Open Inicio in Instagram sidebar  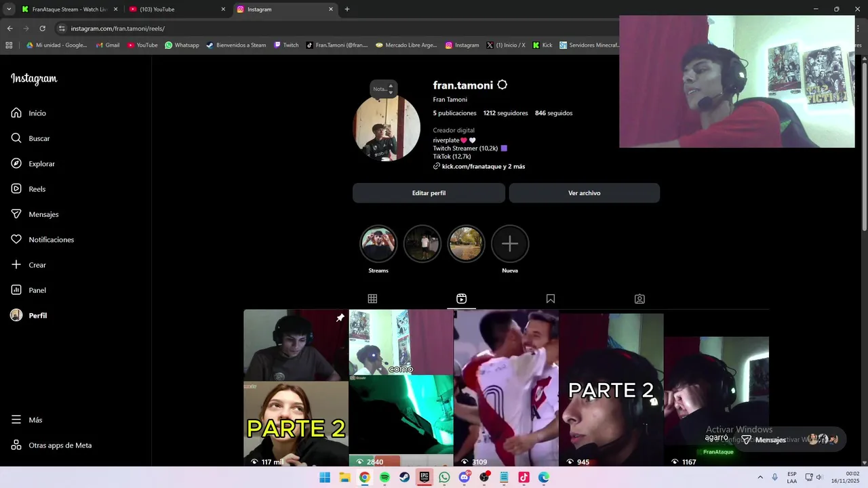(28, 113)
